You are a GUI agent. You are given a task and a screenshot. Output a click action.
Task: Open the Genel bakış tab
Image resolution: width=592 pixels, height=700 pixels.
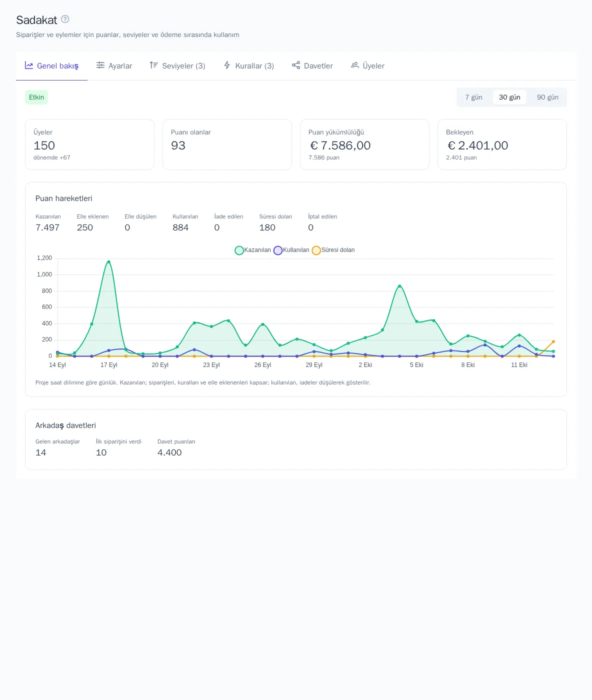(x=52, y=66)
